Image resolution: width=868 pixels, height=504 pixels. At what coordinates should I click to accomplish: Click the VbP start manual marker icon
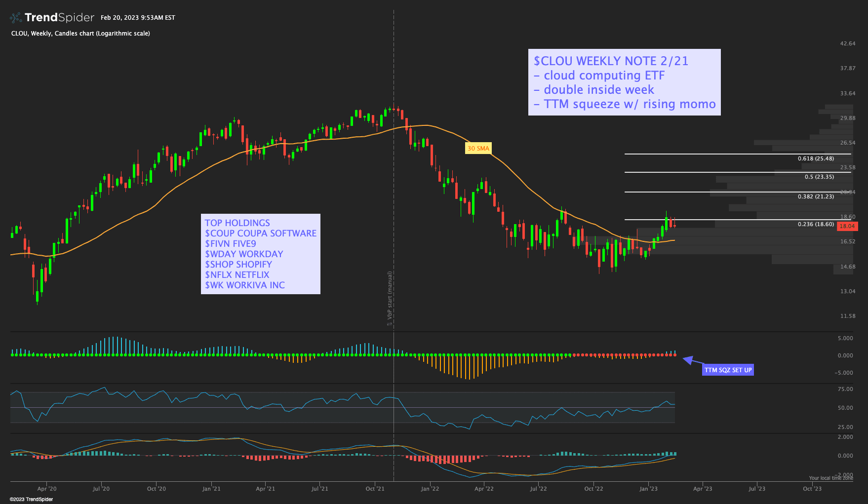click(390, 324)
